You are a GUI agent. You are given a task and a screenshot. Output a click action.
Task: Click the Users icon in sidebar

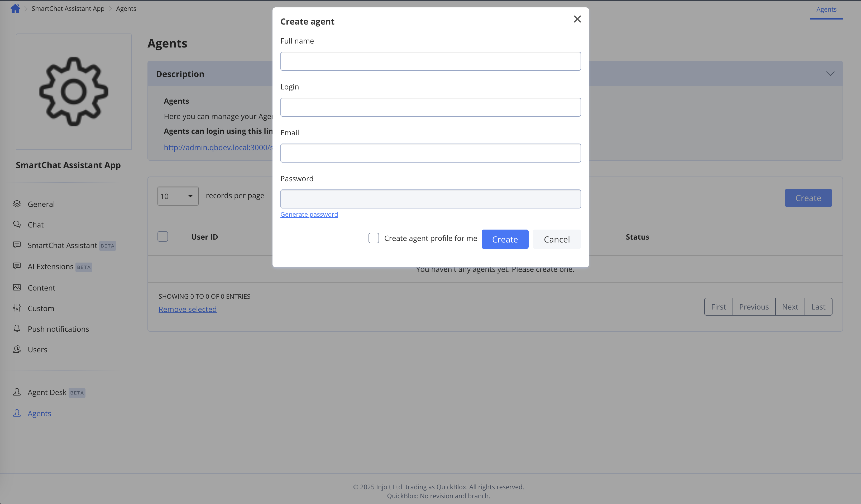(x=17, y=349)
